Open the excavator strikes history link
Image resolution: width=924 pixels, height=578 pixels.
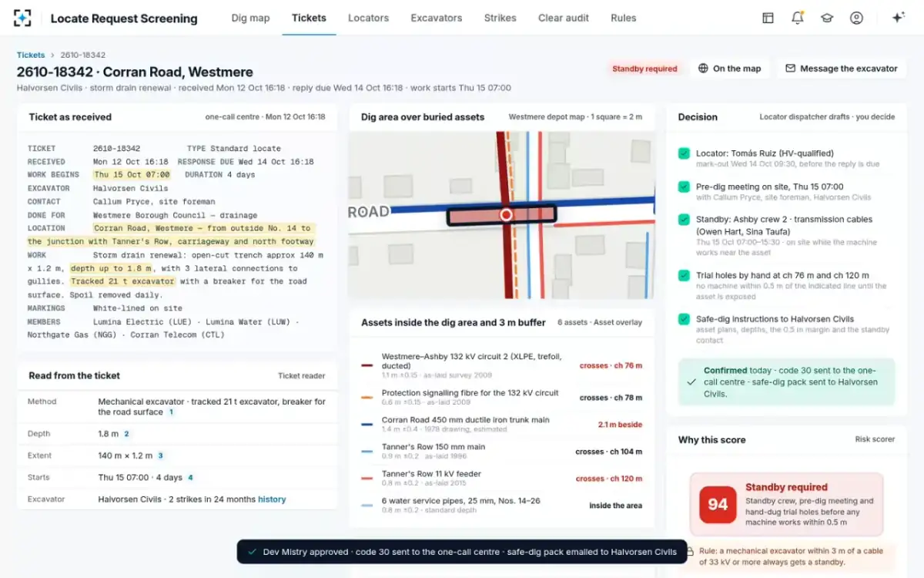click(x=272, y=499)
